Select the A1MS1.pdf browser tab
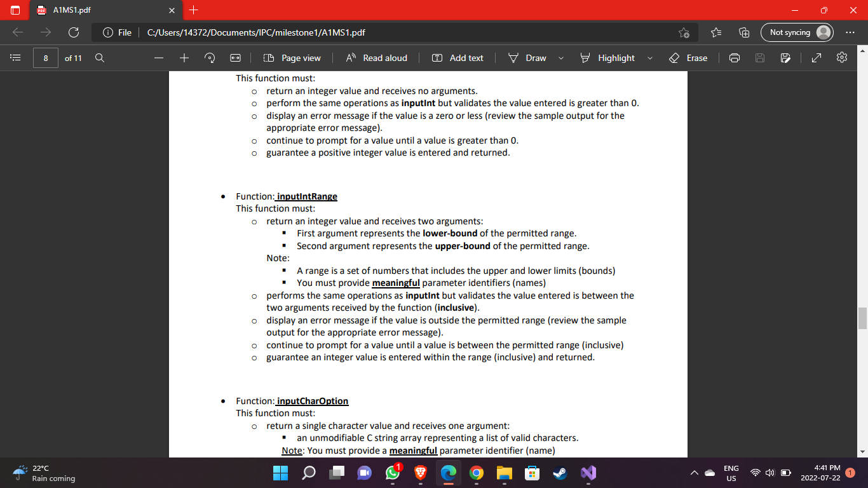 (107, 10)
